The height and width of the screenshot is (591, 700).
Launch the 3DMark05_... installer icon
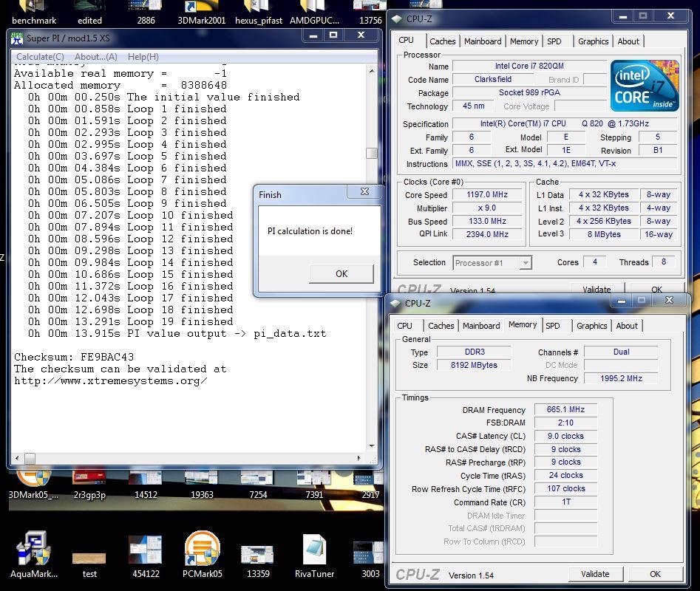[33, 485]
